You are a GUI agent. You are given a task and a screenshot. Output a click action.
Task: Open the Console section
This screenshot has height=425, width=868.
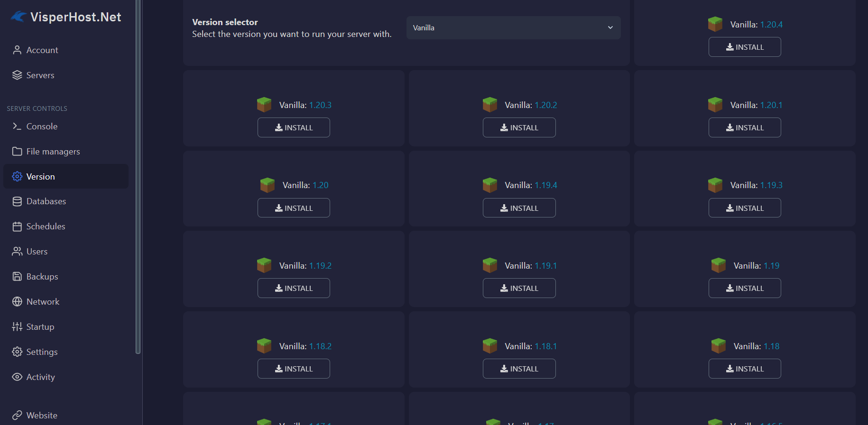pyautogui.click(x=66, y=127)
